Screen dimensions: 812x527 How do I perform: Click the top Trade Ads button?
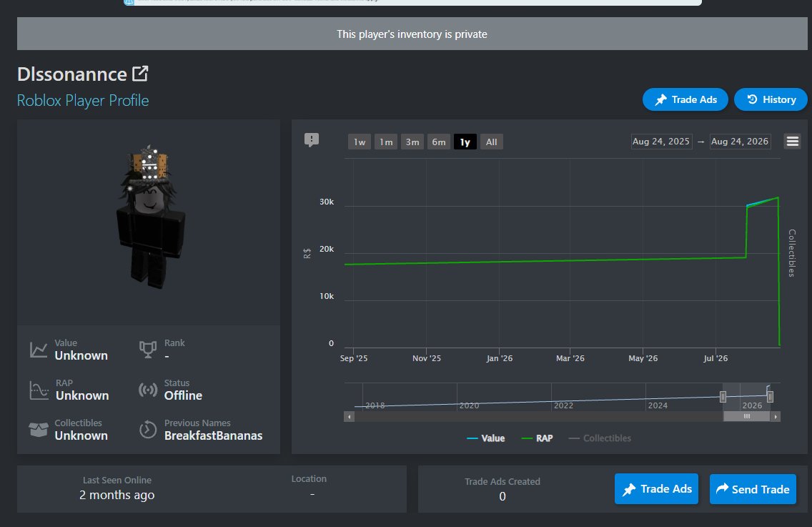point(685,99)
